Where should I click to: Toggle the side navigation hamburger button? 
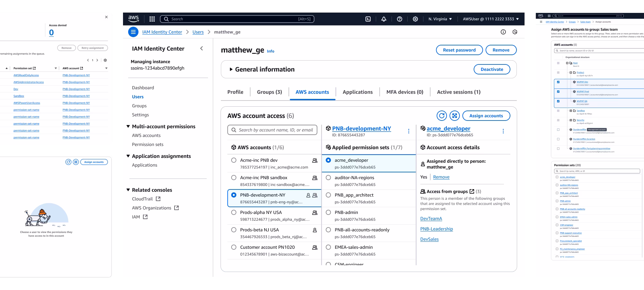[x=133, y=32]
